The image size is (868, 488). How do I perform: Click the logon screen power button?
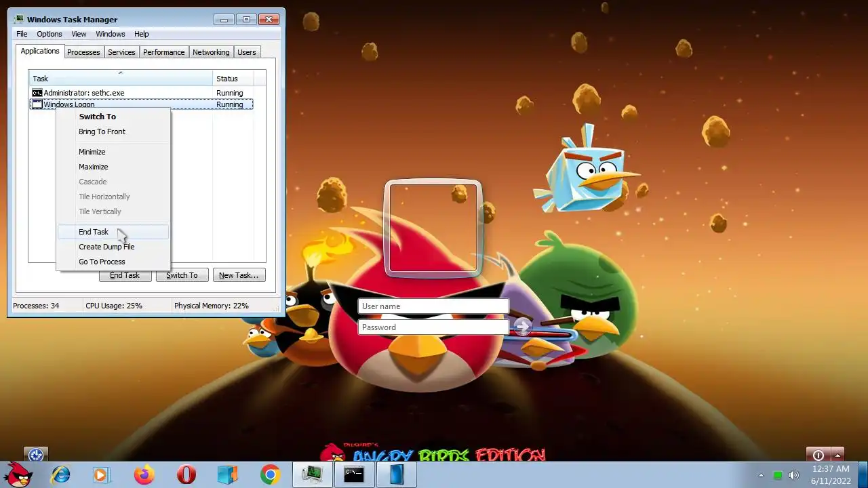(x=818, y=455)
